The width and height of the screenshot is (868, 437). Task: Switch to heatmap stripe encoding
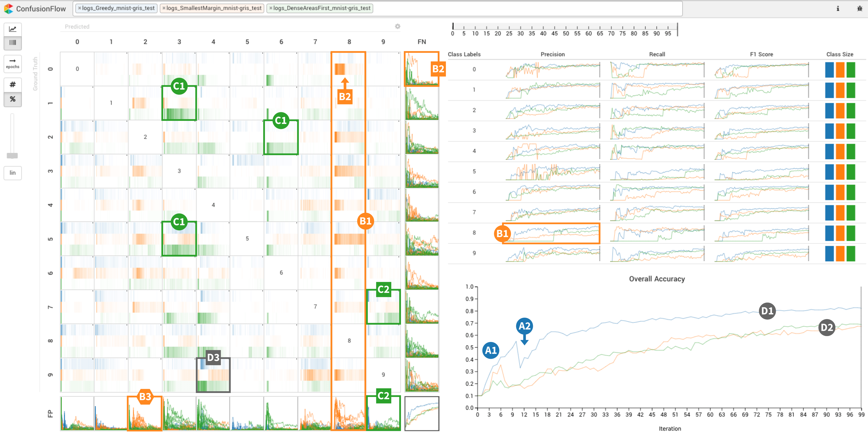12,43
